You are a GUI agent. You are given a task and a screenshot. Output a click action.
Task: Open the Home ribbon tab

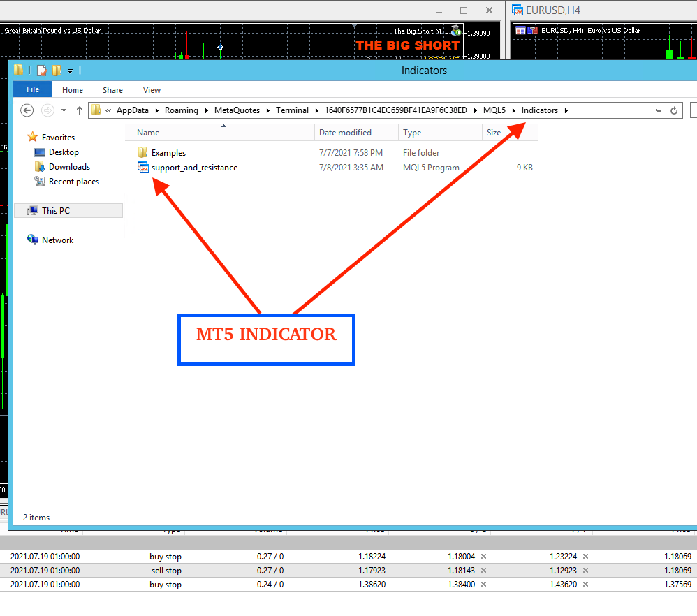click(73, 90)
